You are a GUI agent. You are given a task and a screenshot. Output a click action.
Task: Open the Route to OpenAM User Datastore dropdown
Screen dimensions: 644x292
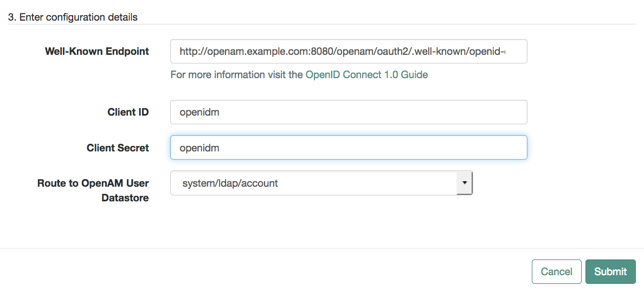(x=321, y=183)
